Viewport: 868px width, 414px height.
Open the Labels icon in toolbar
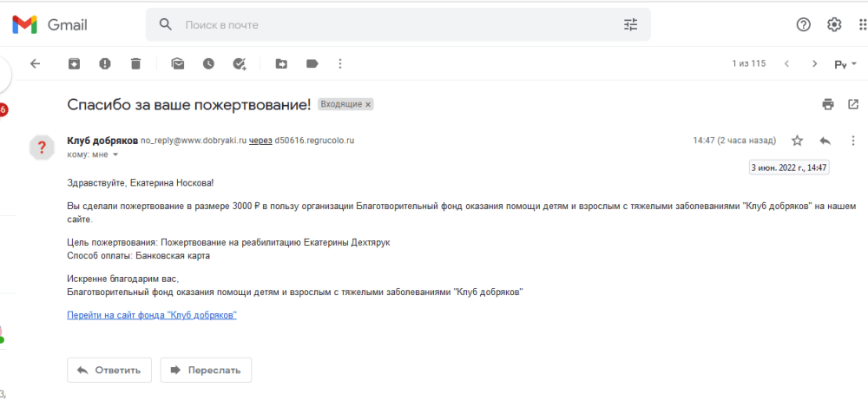point(312,63)
